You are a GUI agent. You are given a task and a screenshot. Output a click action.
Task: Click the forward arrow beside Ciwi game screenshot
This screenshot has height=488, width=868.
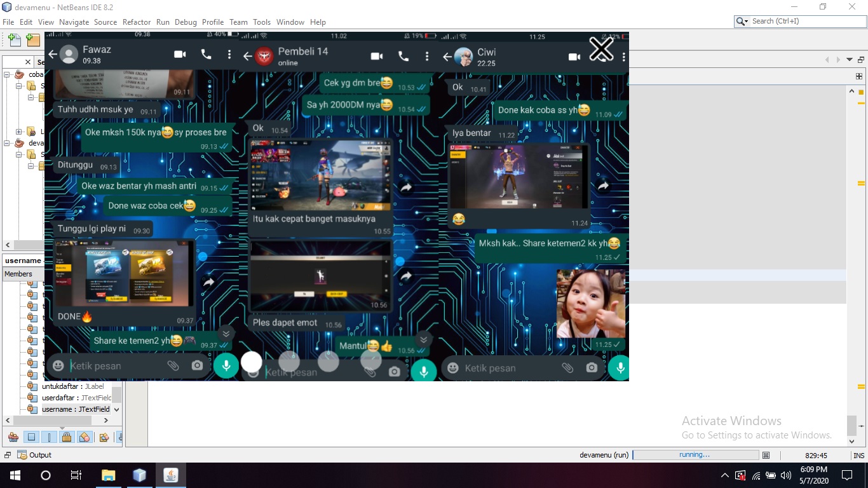coord(603,186)
